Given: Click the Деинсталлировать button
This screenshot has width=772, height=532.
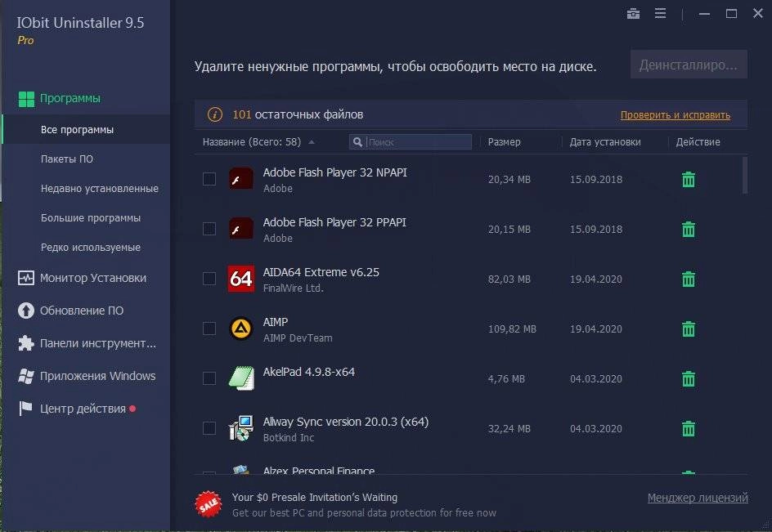Looking at the screenshot, I should [x=689, y=65].
